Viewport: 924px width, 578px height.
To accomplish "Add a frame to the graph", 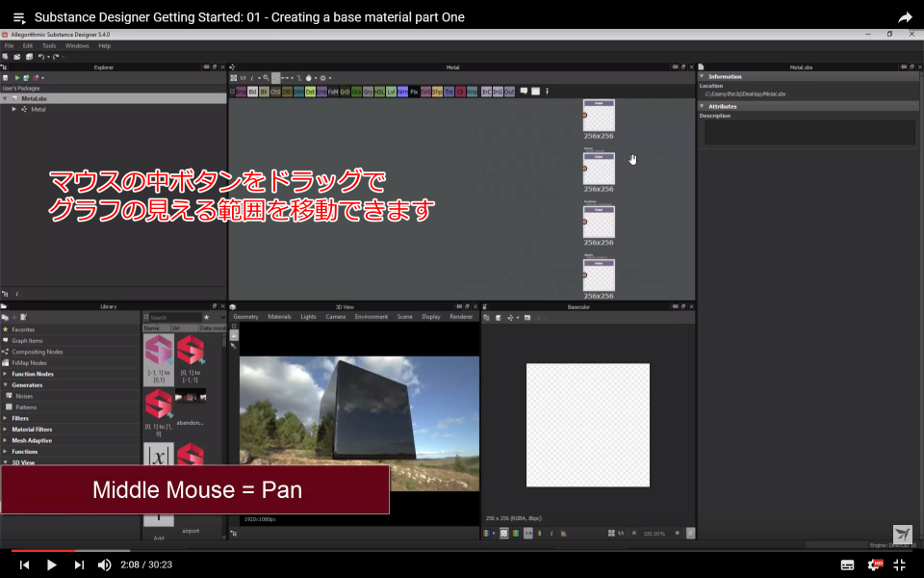I will [536, 92].
